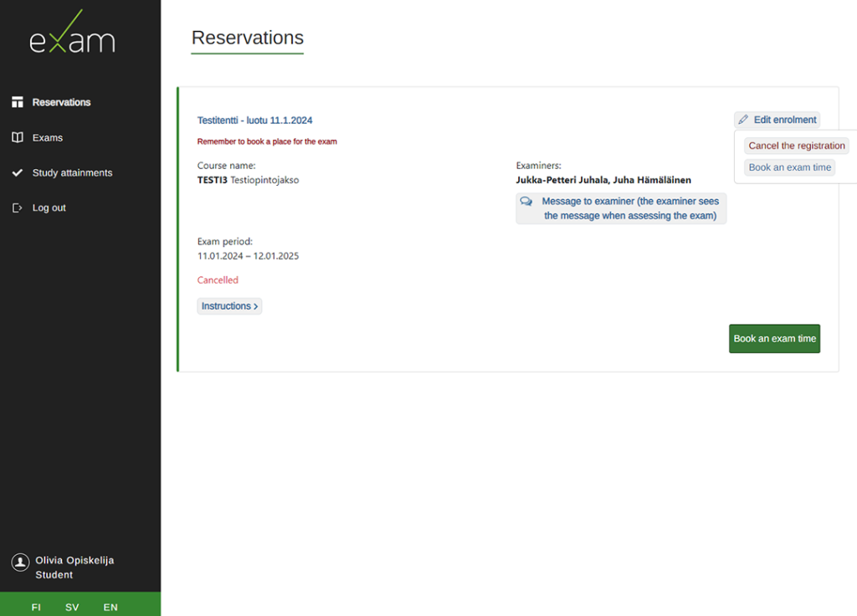This screenshot has width=857, height=616.
Task: Click the Reservations page heading
Action: [x=247, y=38]
